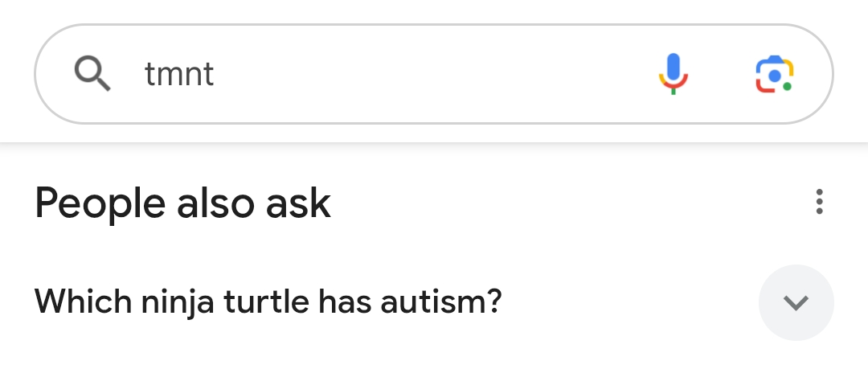This screenshot has height=365, width=868.
Task: Reveal the answer using the down arrow
Action: [796, 302]
